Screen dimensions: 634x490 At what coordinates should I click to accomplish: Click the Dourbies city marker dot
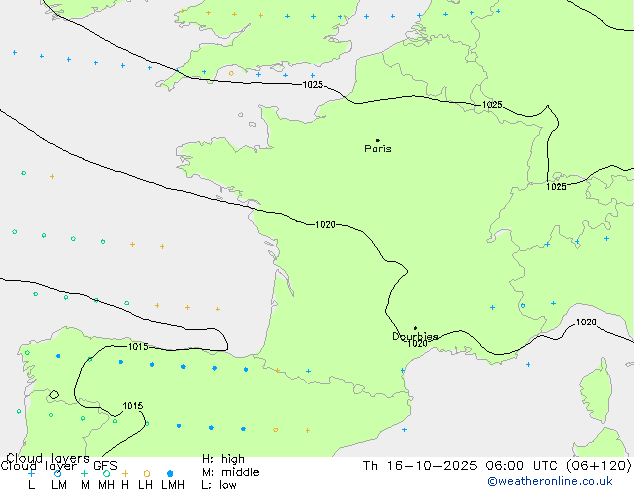[x=415, y=328]
